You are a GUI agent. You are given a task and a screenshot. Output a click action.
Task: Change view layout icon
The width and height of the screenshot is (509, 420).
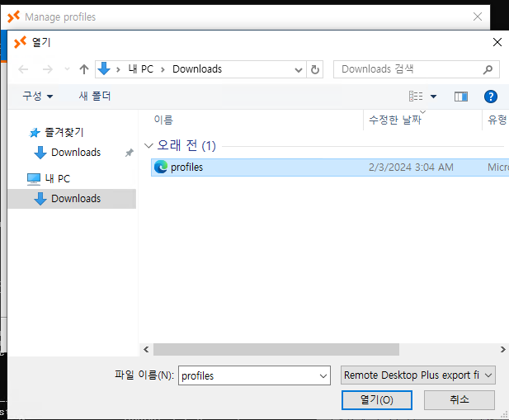coord(416,96)
